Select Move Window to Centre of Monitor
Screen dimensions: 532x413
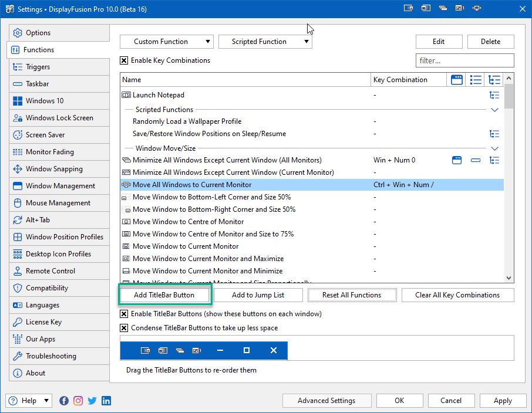pos(312,222)
